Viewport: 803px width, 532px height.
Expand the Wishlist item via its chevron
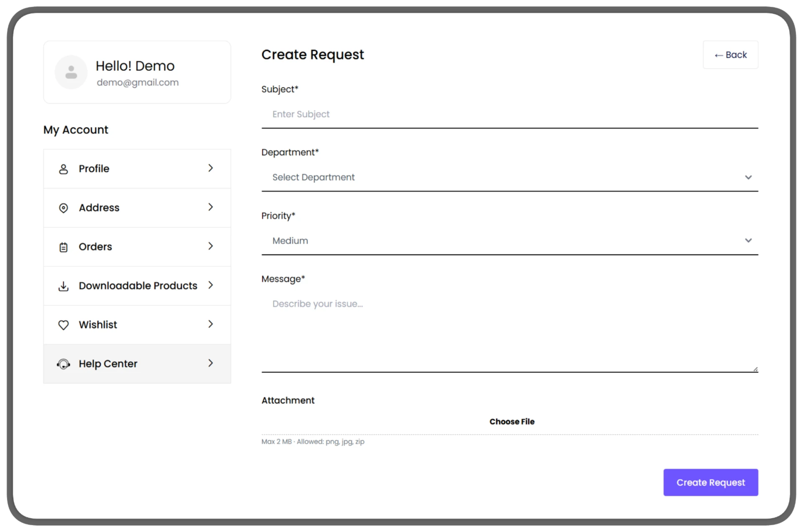(x=211, y=325)
